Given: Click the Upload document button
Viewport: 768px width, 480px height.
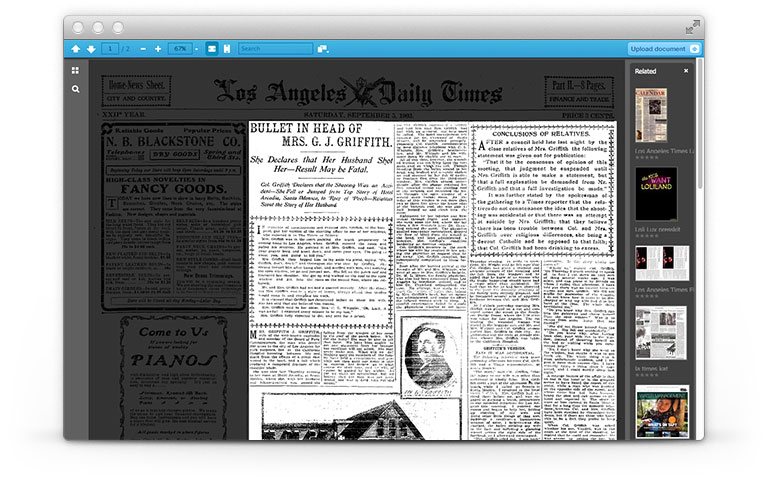Looking at the screenshot, I should (664, 48).
